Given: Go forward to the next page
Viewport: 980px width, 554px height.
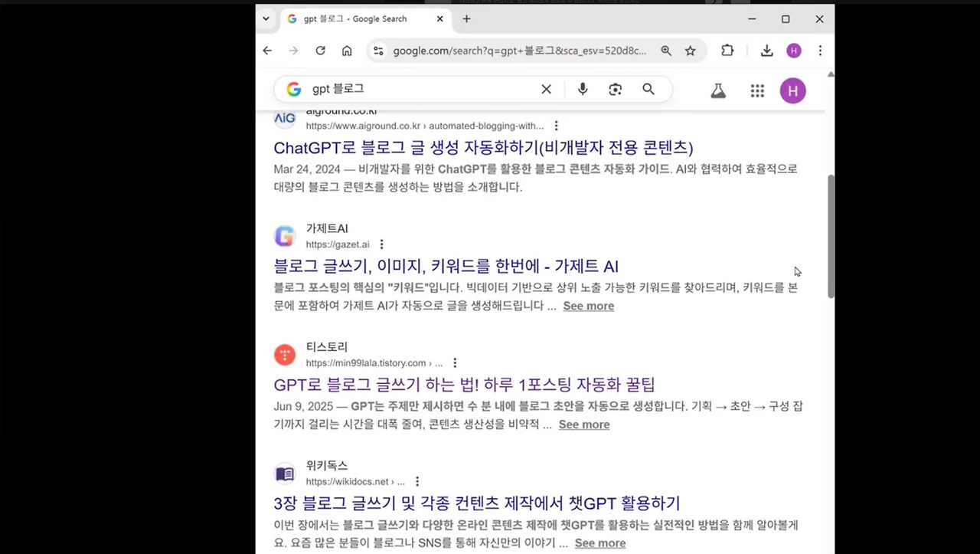Looking at the screenshot, I should point(293,51).
